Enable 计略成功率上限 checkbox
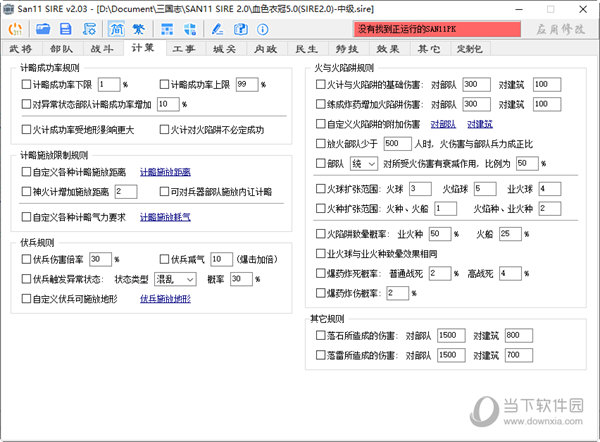Image resolution: width=600 pixels, height=442 pixels. (x=164, y=84)
